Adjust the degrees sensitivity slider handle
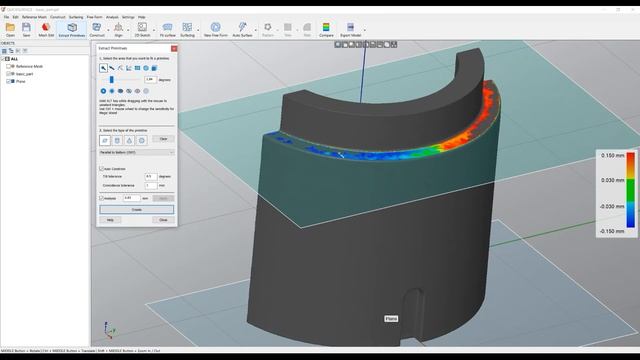This screenshot has height=360, width=640. coord(111,80)
